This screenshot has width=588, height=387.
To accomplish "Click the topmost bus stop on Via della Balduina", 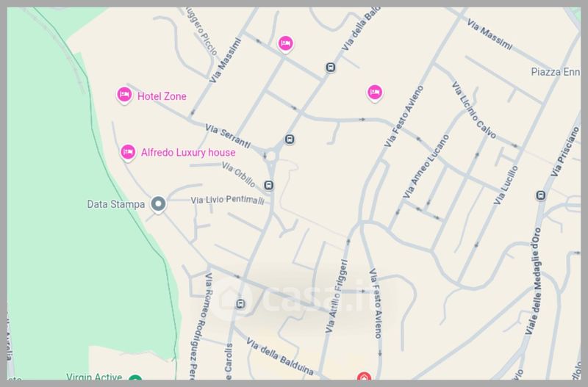I will 330,68.
